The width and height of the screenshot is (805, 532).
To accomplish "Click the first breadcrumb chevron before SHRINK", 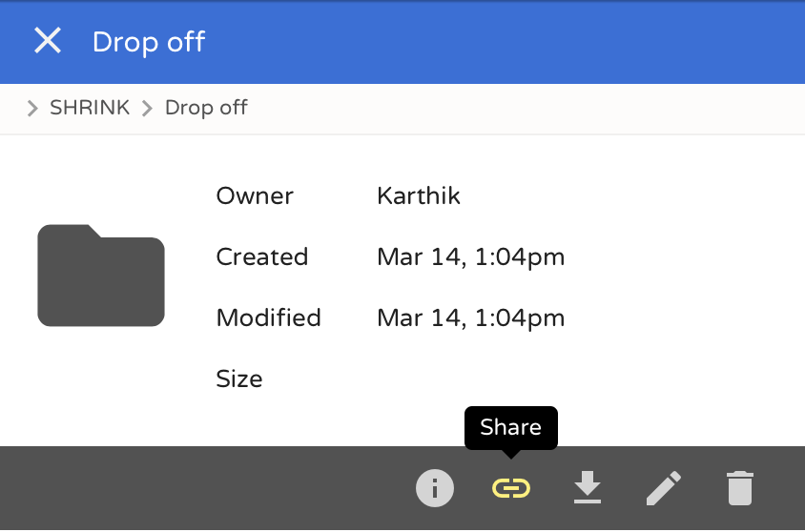I will coord(32,108).
